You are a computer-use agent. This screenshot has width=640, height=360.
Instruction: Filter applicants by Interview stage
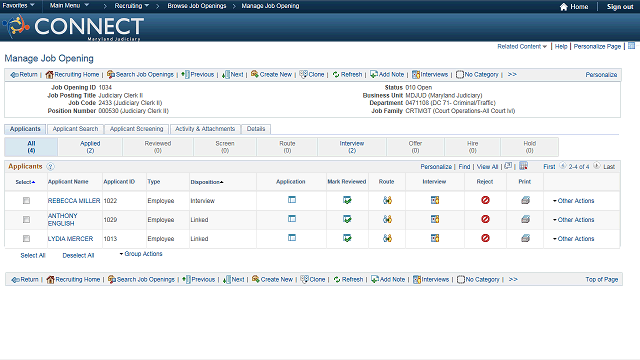tap(352, 147)
